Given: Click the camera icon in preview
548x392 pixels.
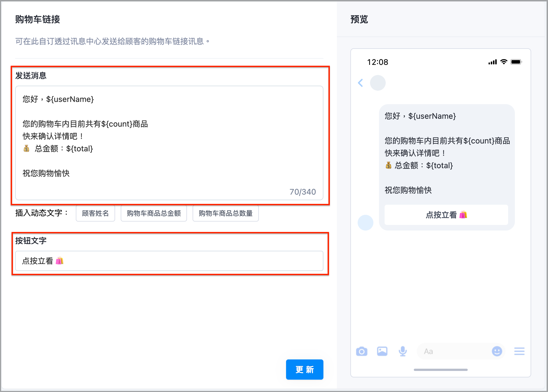Looking at the screenshot, I should point(362,351).
